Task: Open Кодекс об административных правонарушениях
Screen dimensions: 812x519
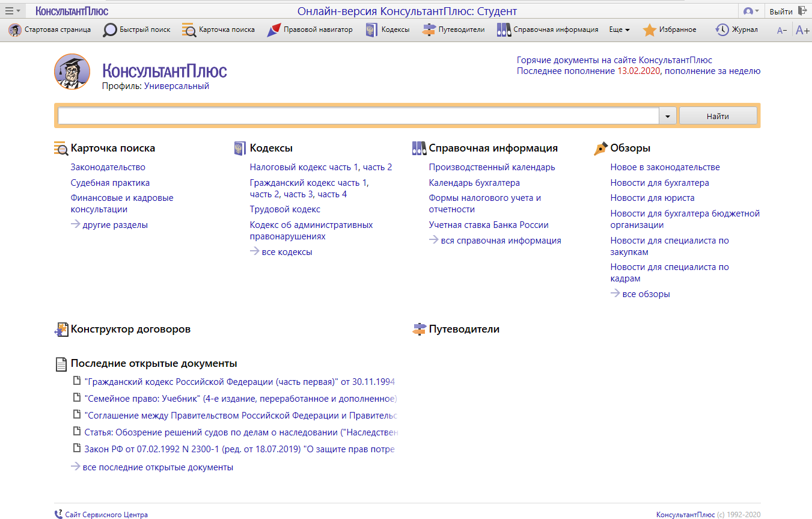Action: pyautogui.click(x=311, y=231)
